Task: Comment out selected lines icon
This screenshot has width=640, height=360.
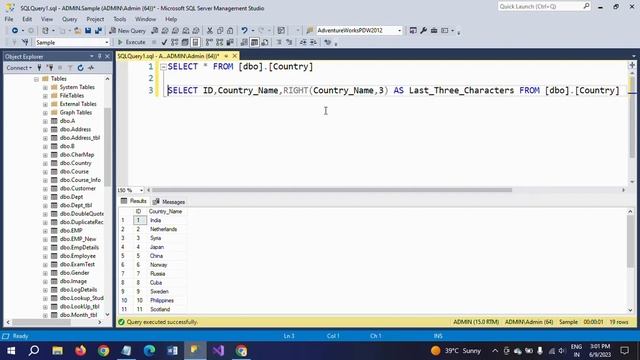Action: [279, 42]
